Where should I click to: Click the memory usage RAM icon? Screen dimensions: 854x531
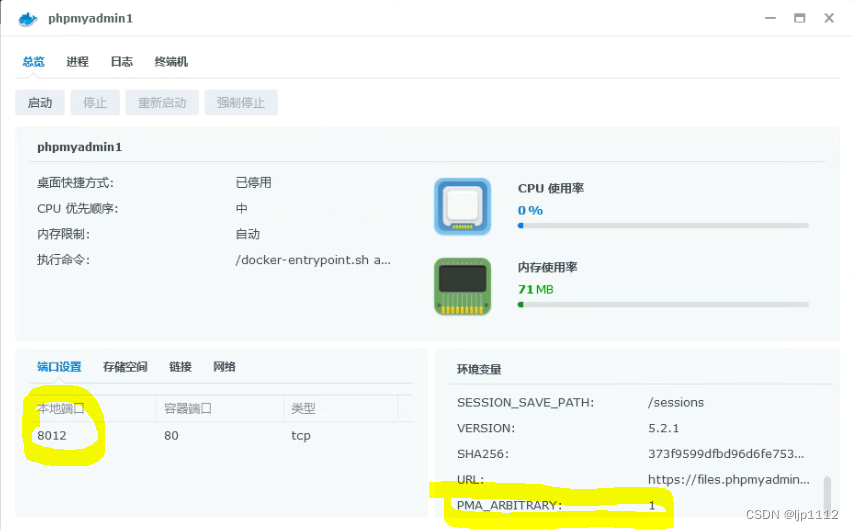click(x=462, y=286)
